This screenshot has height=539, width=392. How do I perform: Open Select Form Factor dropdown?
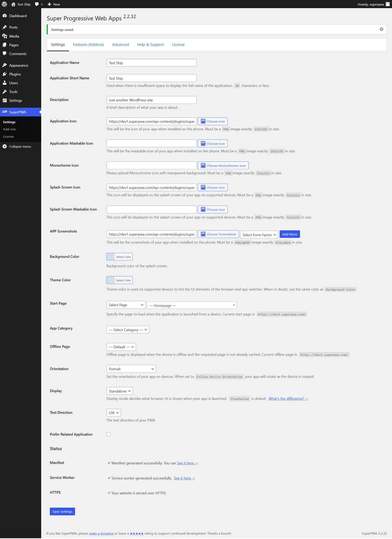tap(259, 235)
